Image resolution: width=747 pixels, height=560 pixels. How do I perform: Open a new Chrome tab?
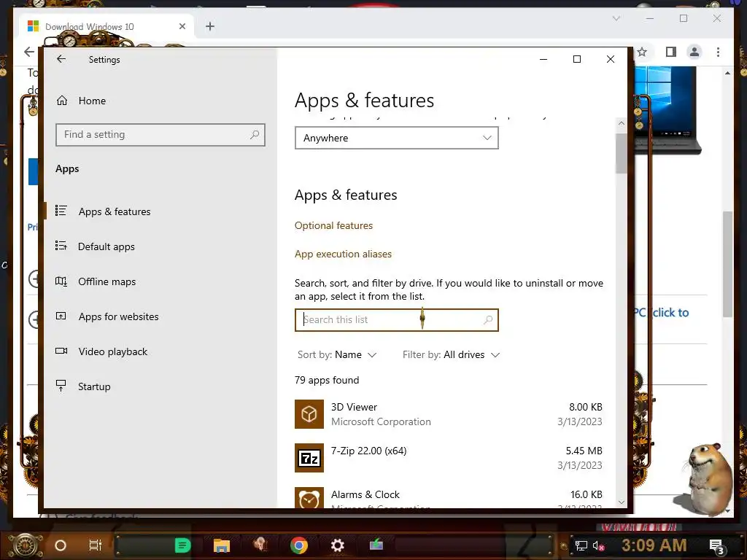210,27
